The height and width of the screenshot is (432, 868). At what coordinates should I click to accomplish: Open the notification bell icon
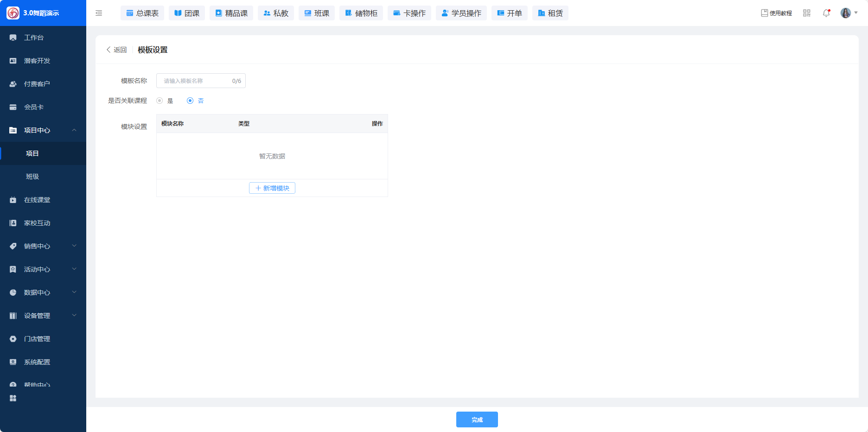(826, 13)
